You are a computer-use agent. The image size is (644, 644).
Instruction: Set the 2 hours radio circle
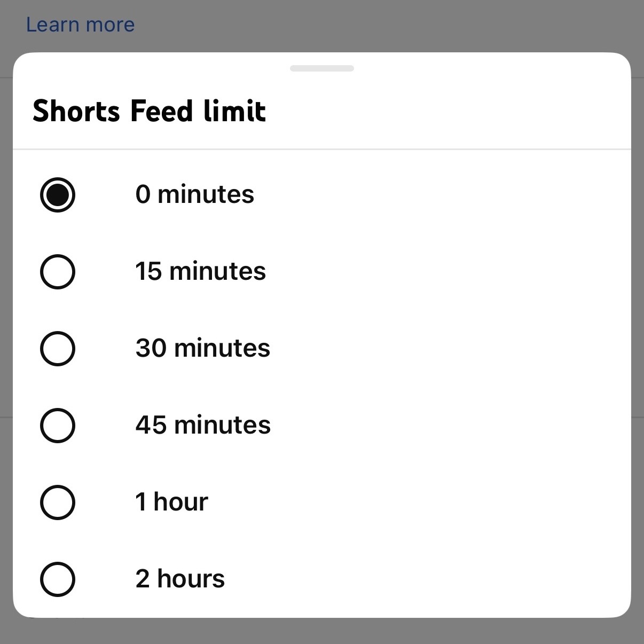tap(58, 579)
